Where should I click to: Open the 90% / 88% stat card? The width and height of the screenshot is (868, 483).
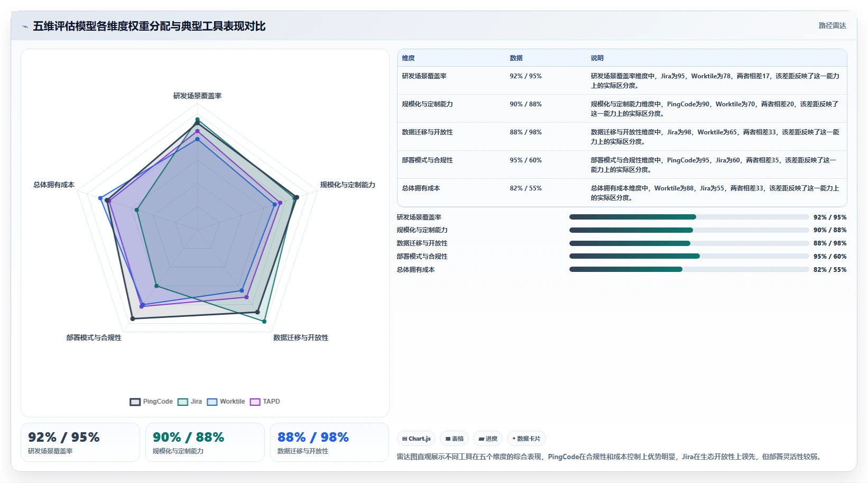pyautogui.click(x=205, y=442)
